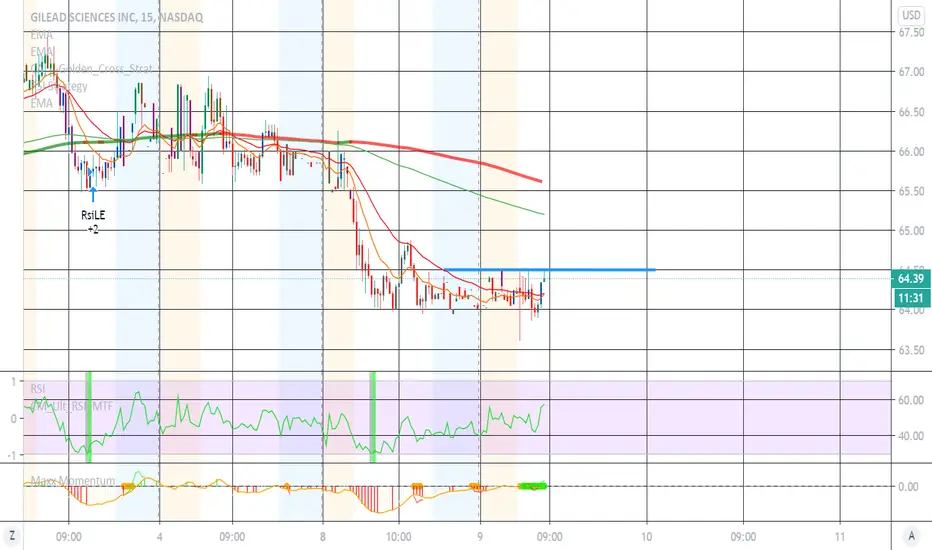Screen dimensions: 932x550
Task: Click the CM_Golden_Cross_Strat indicator label
Action: 92,69
